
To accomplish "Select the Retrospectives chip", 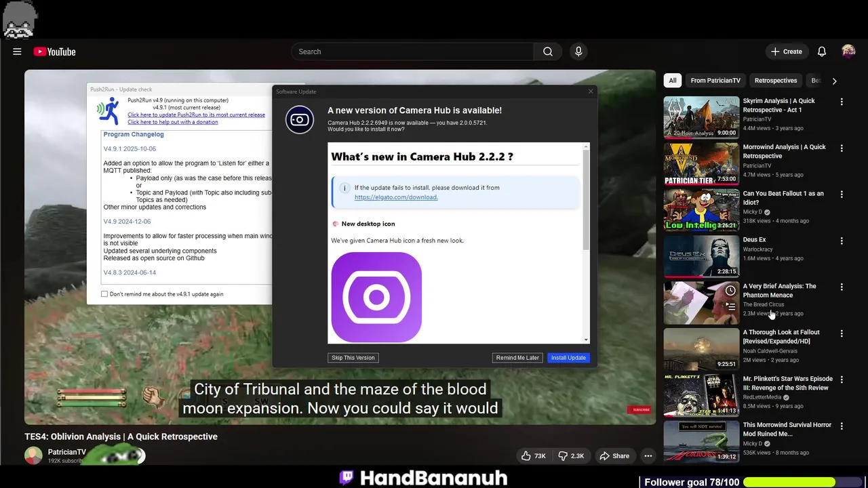I will coord(776,81).
